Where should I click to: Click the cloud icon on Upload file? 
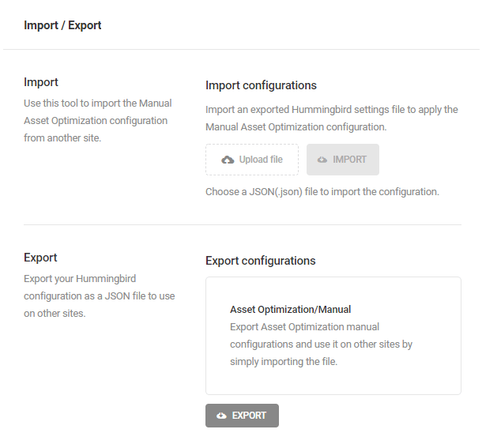click(x=228, y=160)
